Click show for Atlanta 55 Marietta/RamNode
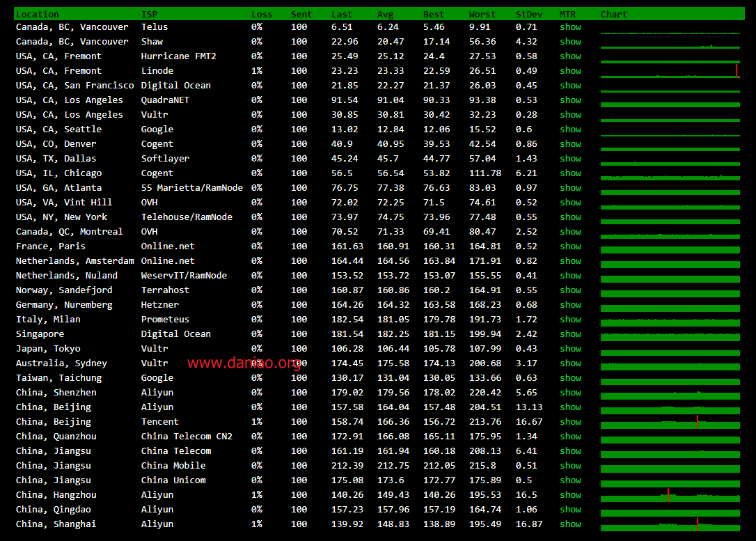Image resolution: width=756 pixels, height=541 pixels. (570, 187)
